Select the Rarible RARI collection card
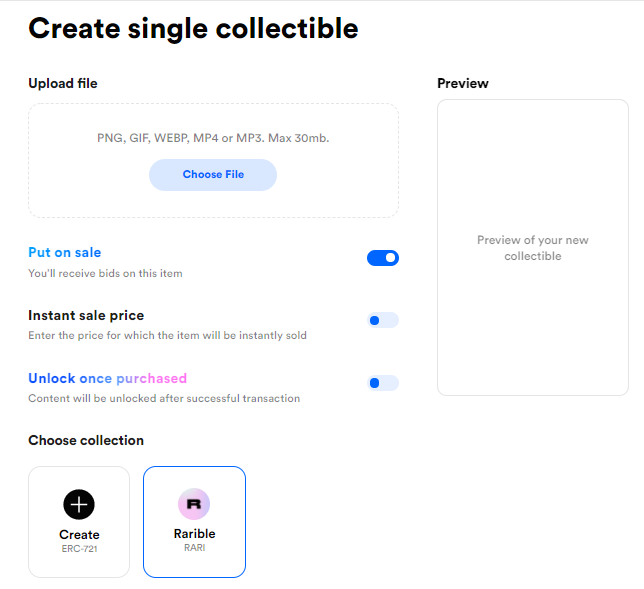644x589 pixels. [194, 522]
